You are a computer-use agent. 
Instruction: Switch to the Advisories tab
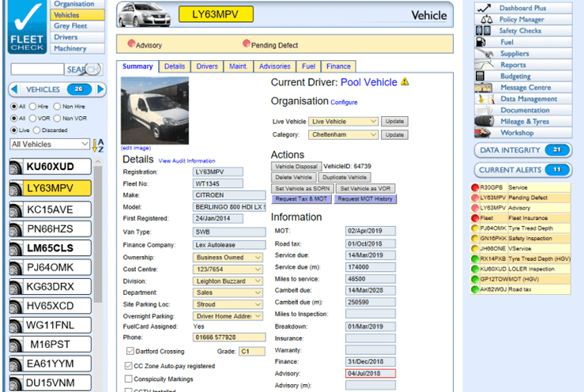pos(274,67)
